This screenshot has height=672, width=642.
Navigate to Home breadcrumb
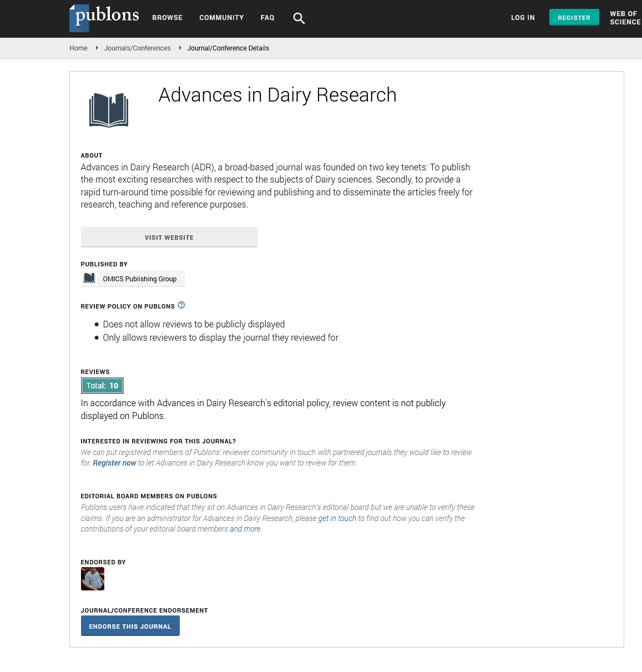click(78, 48)
